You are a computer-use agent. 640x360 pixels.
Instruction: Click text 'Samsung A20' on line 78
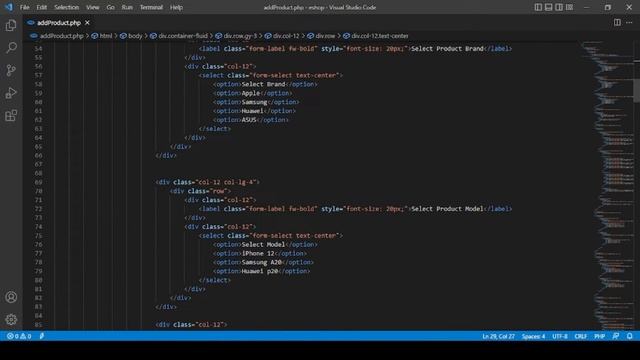(262, 262)
